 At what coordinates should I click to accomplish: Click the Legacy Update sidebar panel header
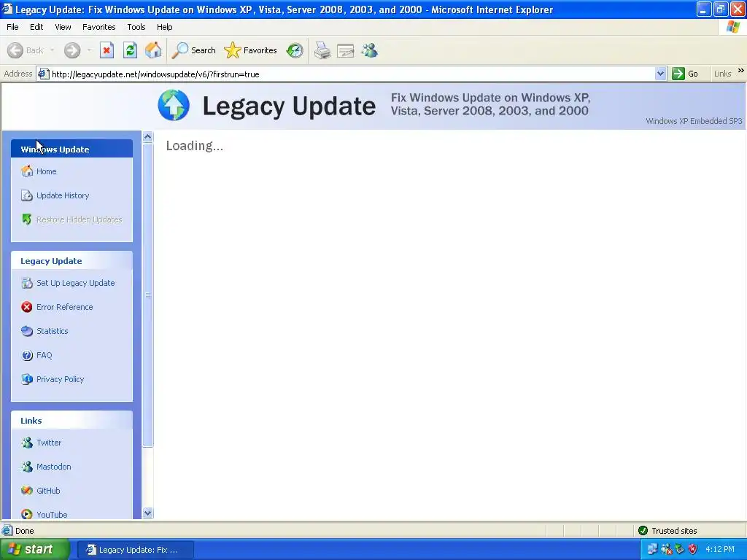[72, 261]
